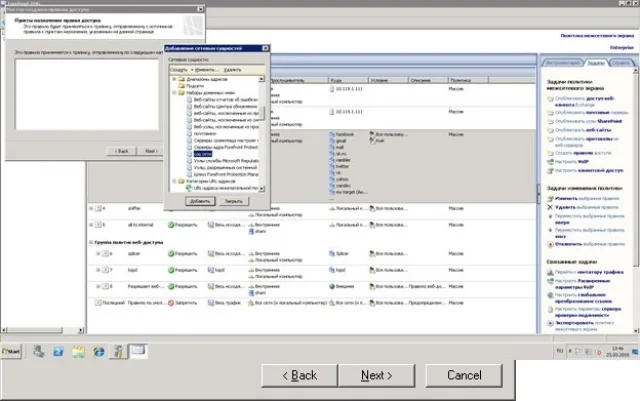The image size is (640, 401).
Task: Click the 10.119.1.111 computer icon in the first rule
Action: coord(332,89)
